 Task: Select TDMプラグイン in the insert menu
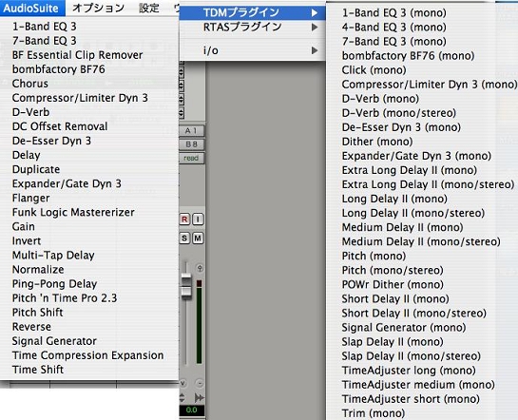pos(253,13)
